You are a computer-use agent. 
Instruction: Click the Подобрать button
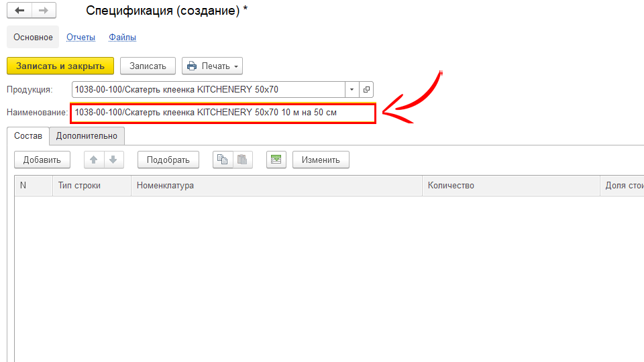tap(168, 160)
